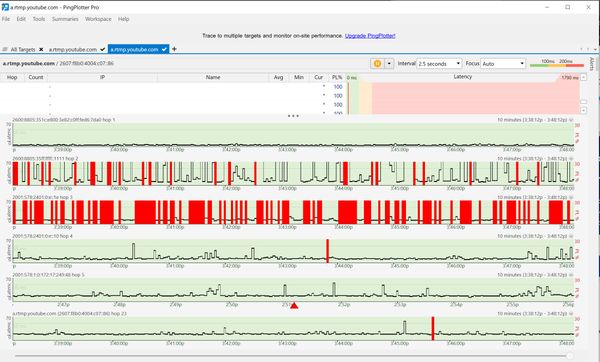Sort by the IP column header
The width and height of the screenshot is (600, 362).
[103, 77]
